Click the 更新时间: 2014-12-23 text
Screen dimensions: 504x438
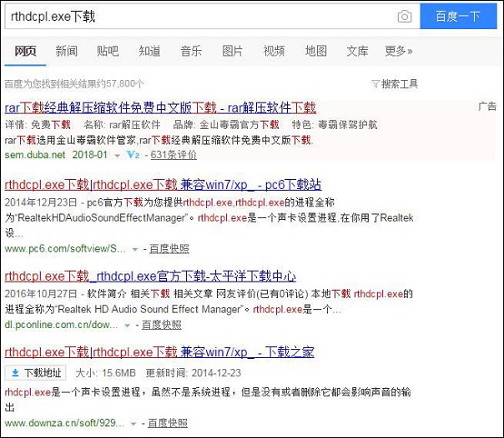point(193,373)
